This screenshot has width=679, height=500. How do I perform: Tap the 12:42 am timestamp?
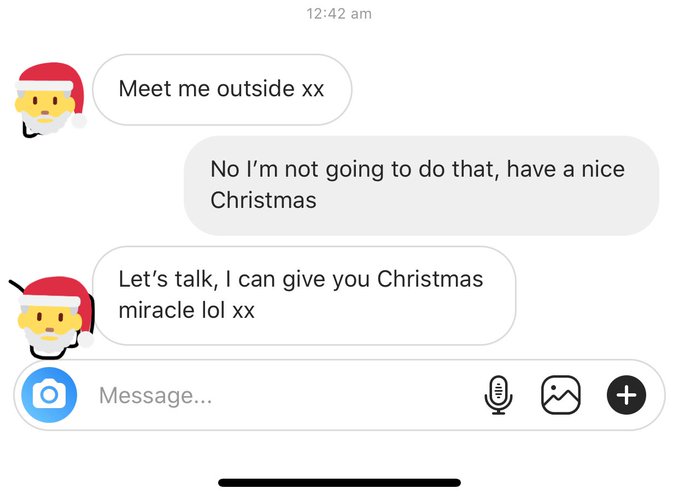pos(339,14)
